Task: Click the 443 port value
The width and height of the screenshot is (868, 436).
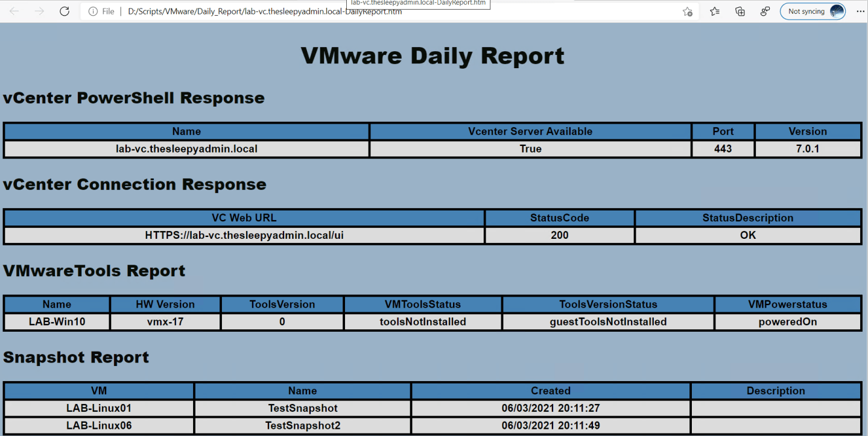Action: [x=723, y=148]
